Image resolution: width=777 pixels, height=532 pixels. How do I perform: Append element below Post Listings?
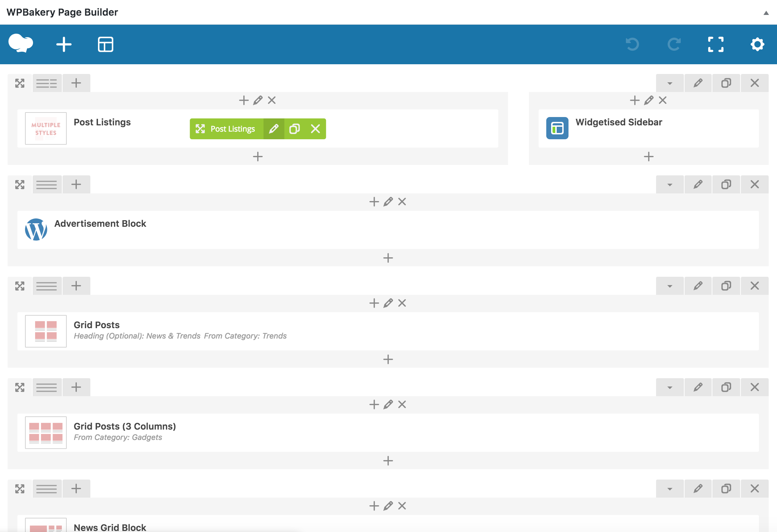258,157
